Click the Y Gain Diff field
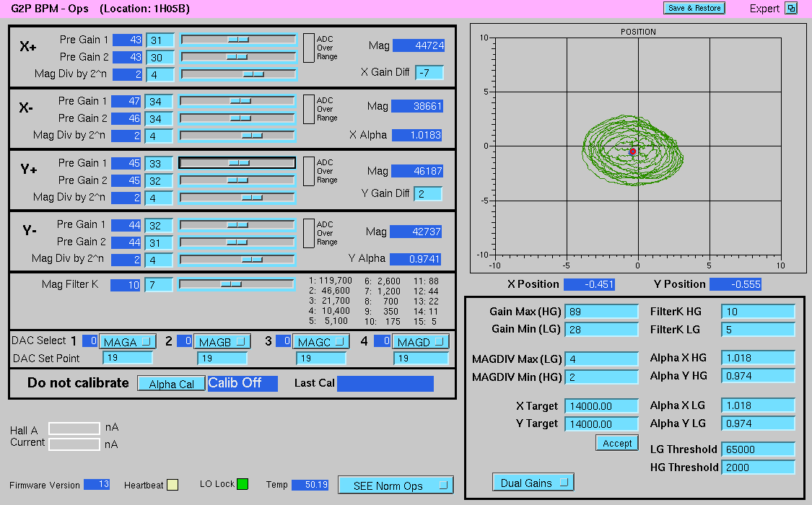The height and width of the screenshot is (505, 812). (428, 193)
